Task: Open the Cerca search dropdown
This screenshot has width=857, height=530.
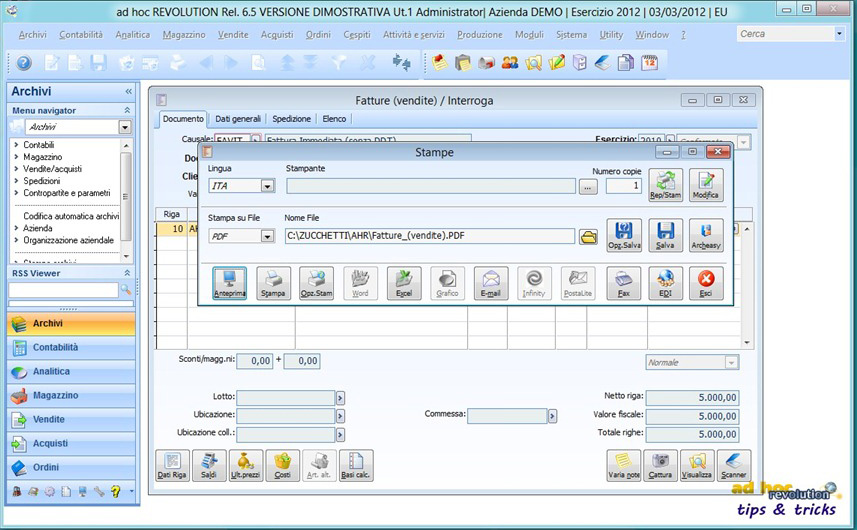Action: point(839,34)
